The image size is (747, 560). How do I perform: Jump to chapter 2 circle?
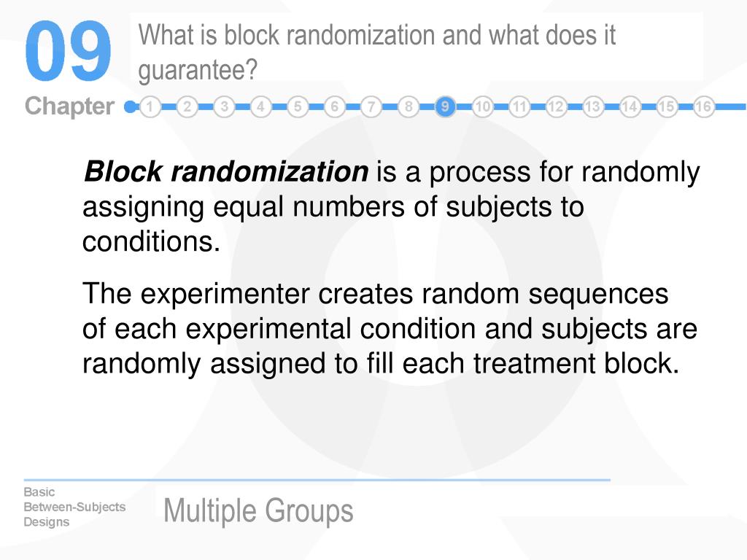pyautogui.click(x=187, y=106)
